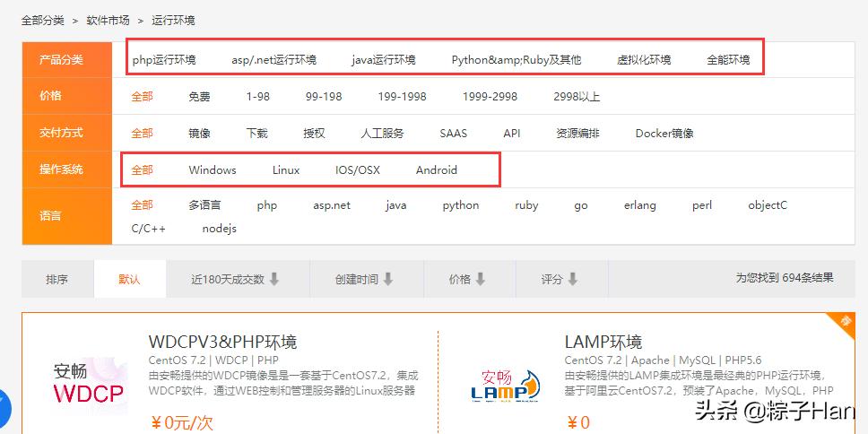Filter language by objectC
Screen dimensions: 868x434
(768, 205)
